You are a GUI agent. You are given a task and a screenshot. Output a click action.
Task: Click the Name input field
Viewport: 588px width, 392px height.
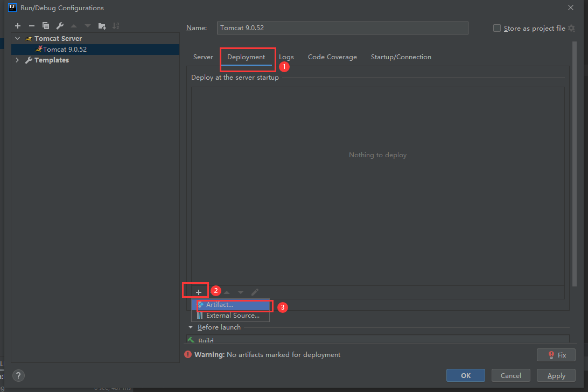click(342, 28)
